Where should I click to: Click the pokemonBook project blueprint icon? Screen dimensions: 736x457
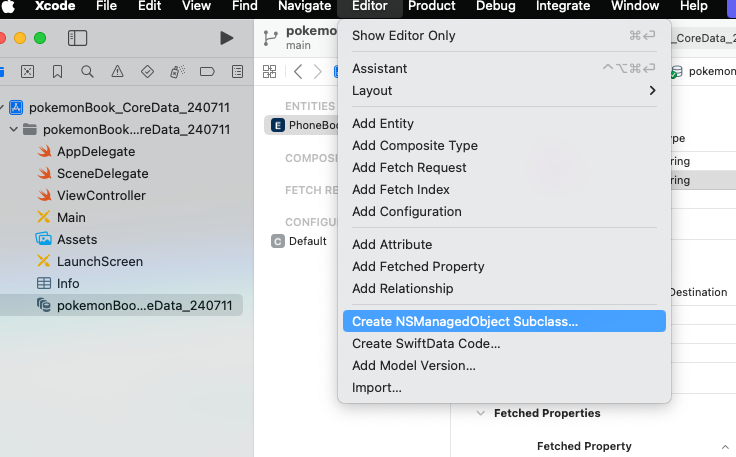16,107
